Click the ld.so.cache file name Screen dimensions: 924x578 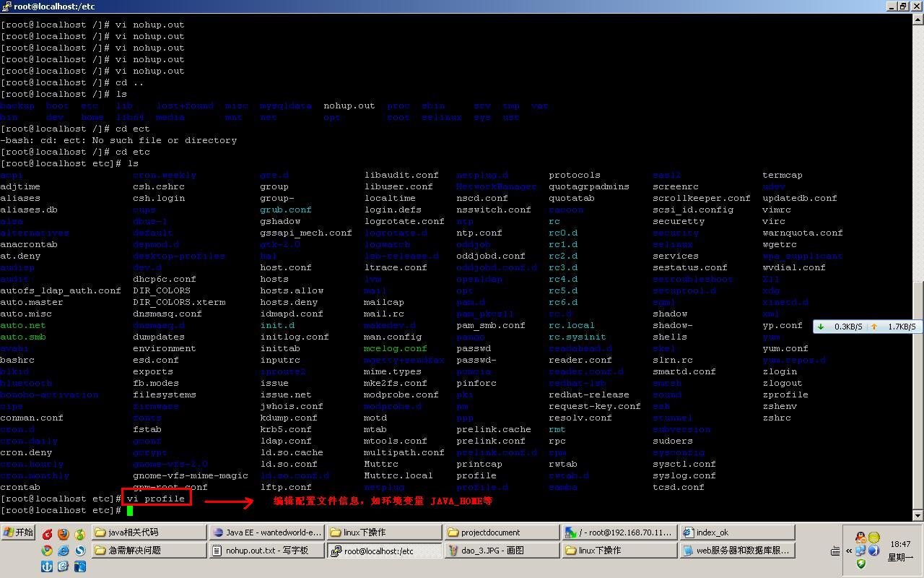point(292,452)
